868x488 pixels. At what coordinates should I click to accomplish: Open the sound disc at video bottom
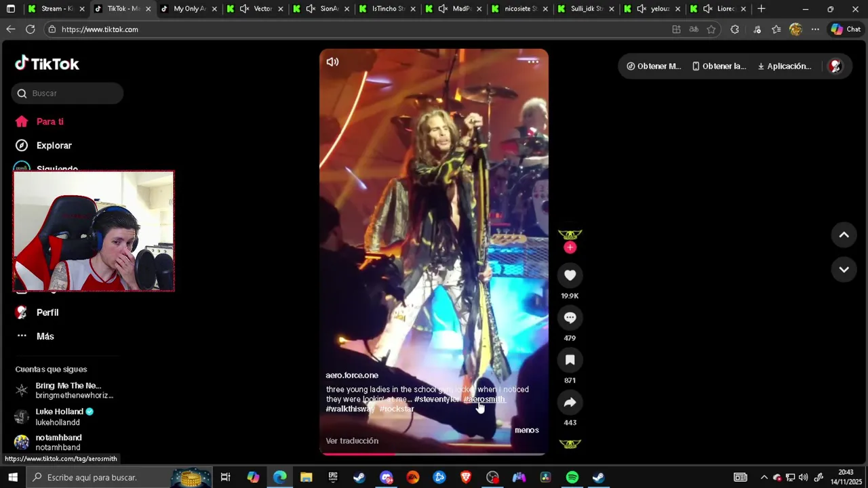click(x=570, y=444)
